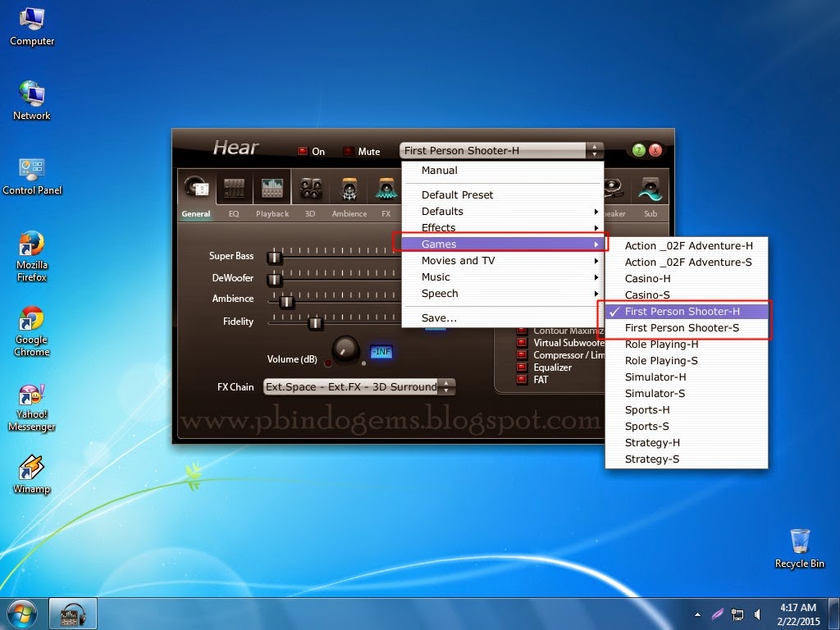The width and height of the screenshot is (840, 630).
Task: Open the preset dropdown showing First Person Shooter-H
Action: point(501,151)
